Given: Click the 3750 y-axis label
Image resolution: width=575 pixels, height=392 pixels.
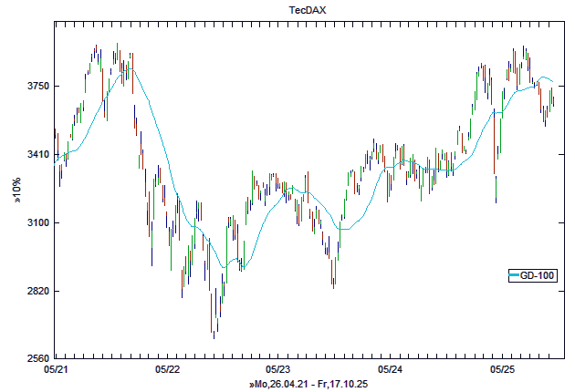Looking at the screenshot, I should pos(36,87).
